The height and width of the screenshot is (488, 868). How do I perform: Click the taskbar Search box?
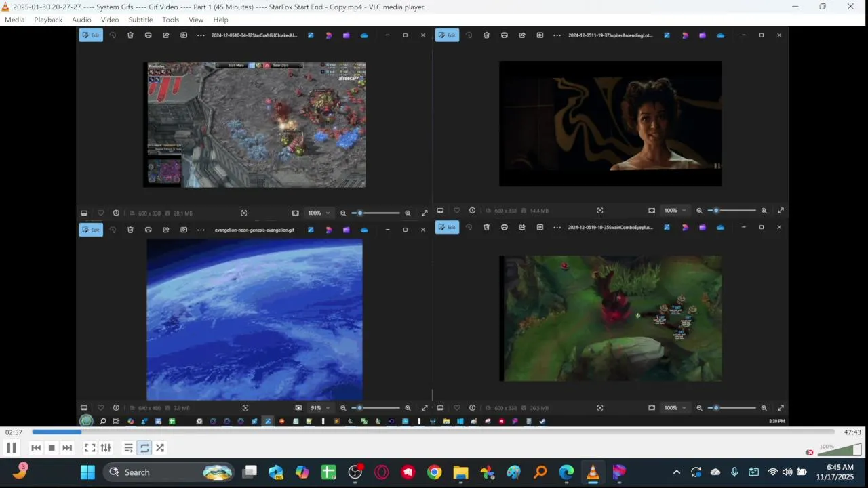(x=170, y=472)
